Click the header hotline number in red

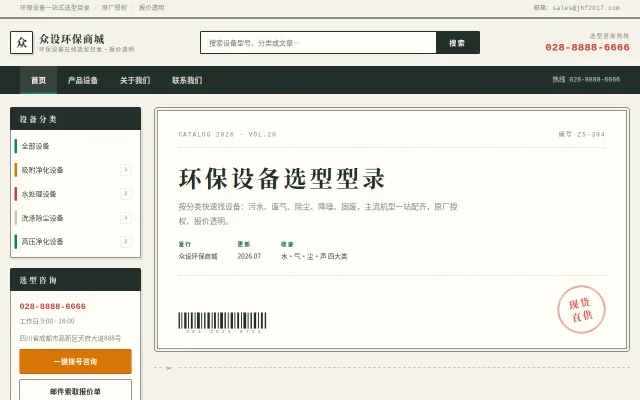click(x=587, y=47)
